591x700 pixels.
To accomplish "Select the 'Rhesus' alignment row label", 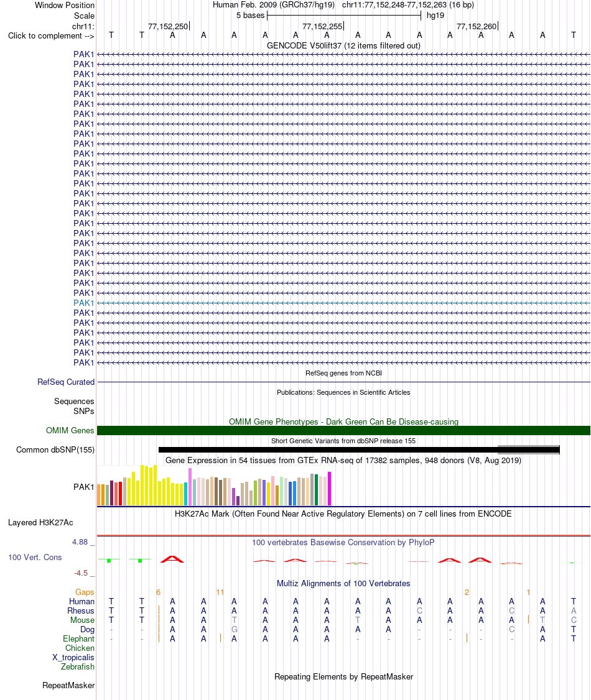I will 81,610.
